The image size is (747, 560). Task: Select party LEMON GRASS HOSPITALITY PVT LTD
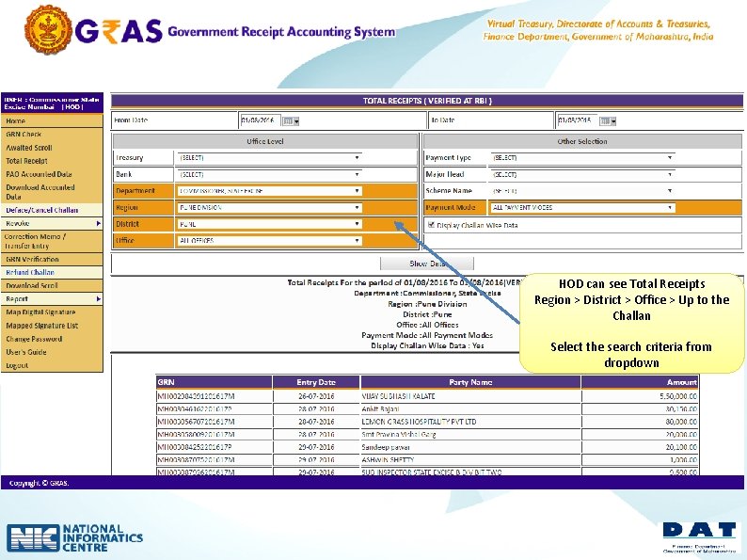tap(420, 422)
